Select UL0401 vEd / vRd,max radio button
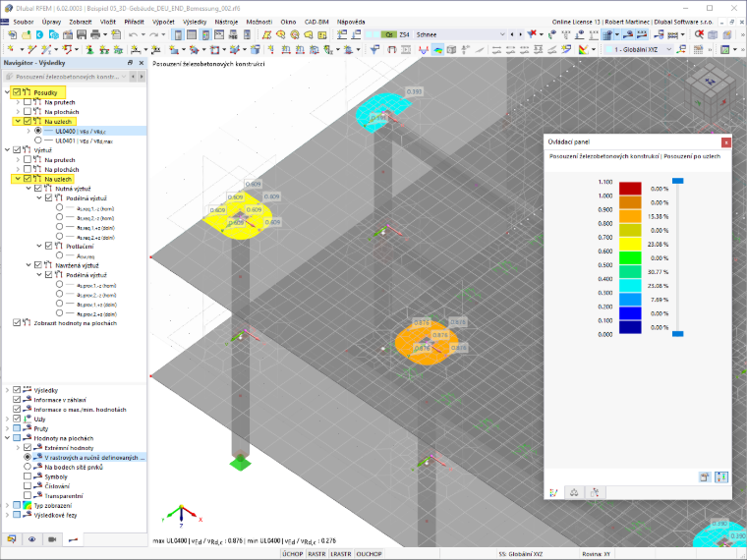This screenshot has width=747, height=560. click(x=38, y=140)
